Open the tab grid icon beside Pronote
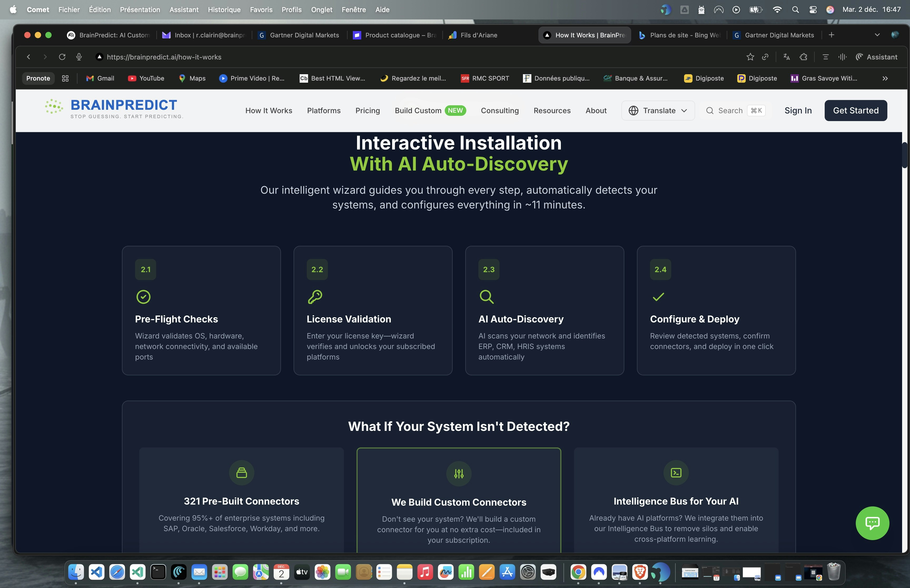The width and height of the screenshot is (910, 588). (65, 78)
